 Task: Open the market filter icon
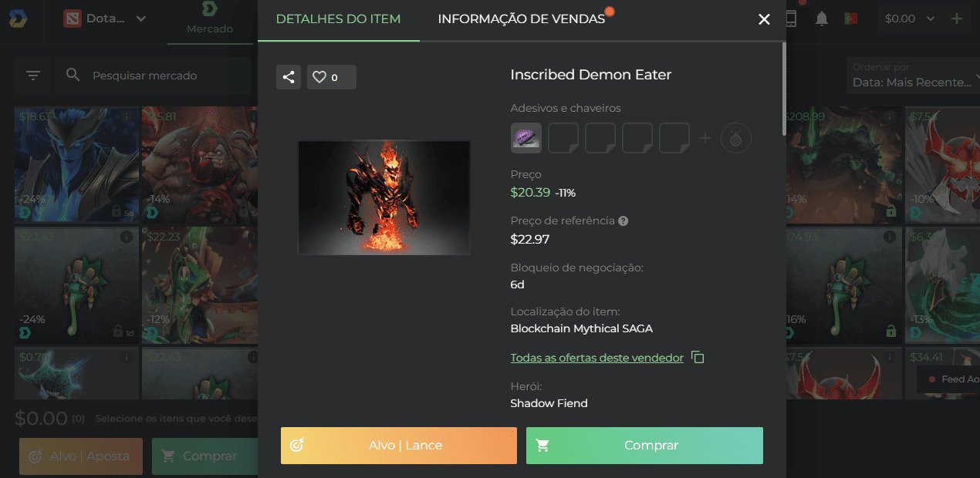33,76
